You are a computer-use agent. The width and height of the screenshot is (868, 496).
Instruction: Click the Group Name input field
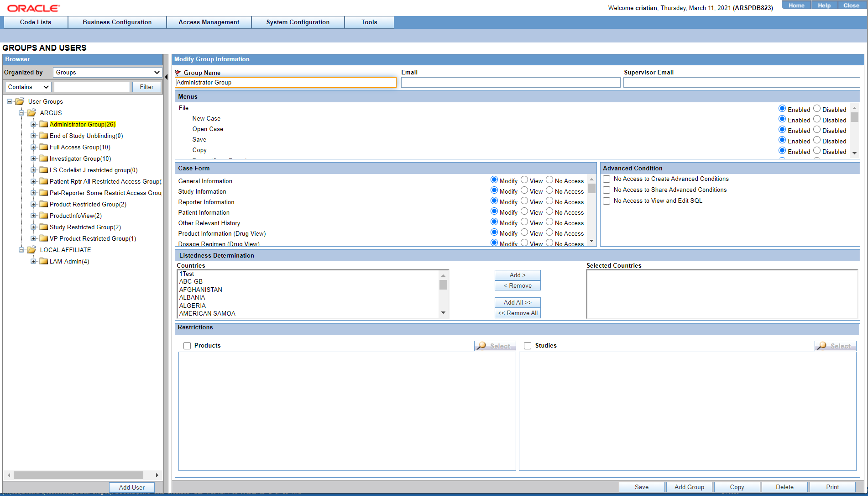pyautogui.click(x=286, y=83)
